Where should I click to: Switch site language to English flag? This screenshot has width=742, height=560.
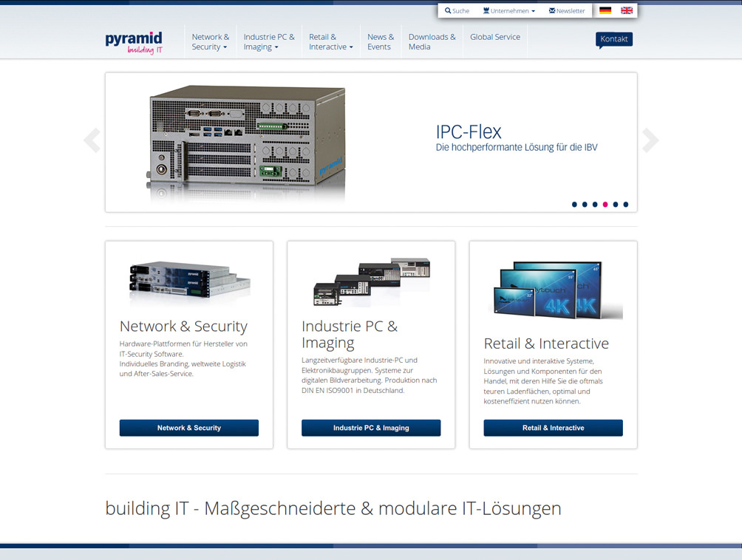pyautogui.click(x=627, y=10)
